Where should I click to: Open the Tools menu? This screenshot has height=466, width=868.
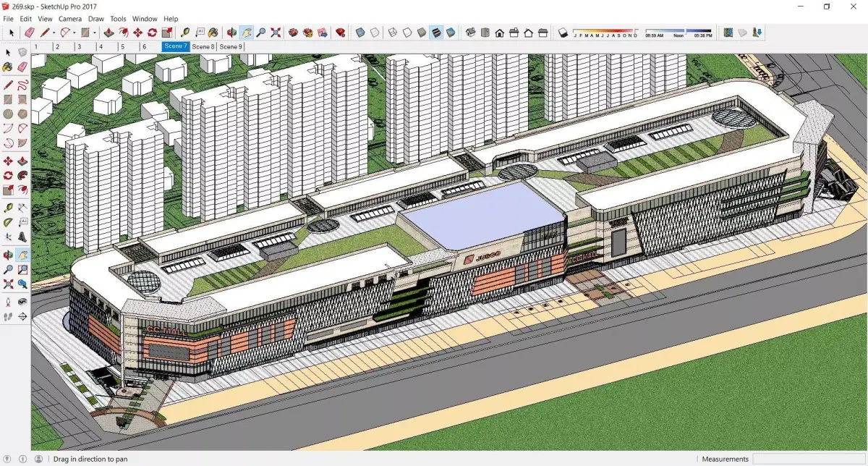[x=118, y=19]
